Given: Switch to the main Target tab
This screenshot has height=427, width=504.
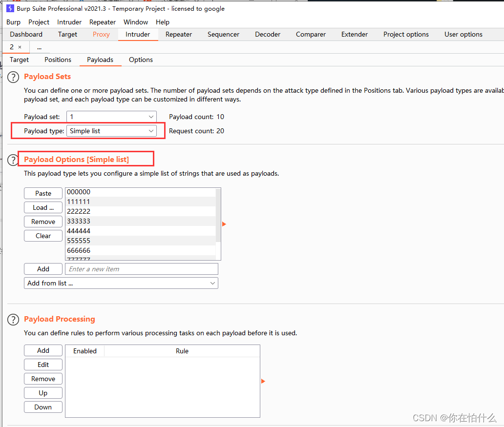Looking at the screenshot, I should point(67,34).
